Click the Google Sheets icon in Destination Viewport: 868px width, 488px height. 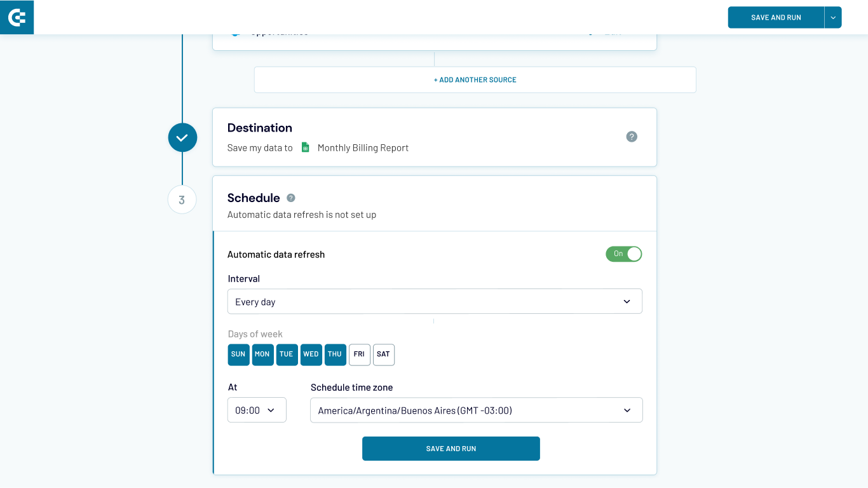pyautogui.click(x=305, y=147)
